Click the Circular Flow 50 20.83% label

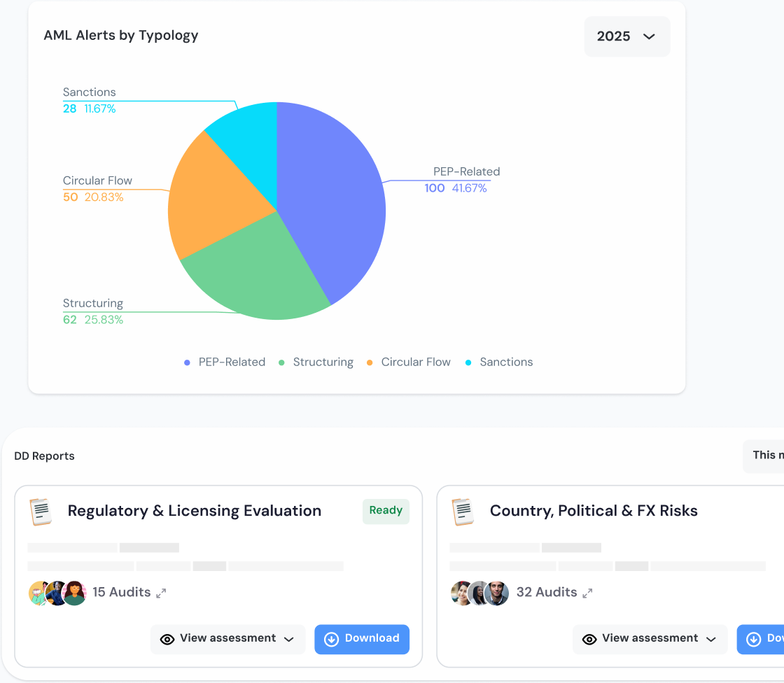[x=97, y=188]
